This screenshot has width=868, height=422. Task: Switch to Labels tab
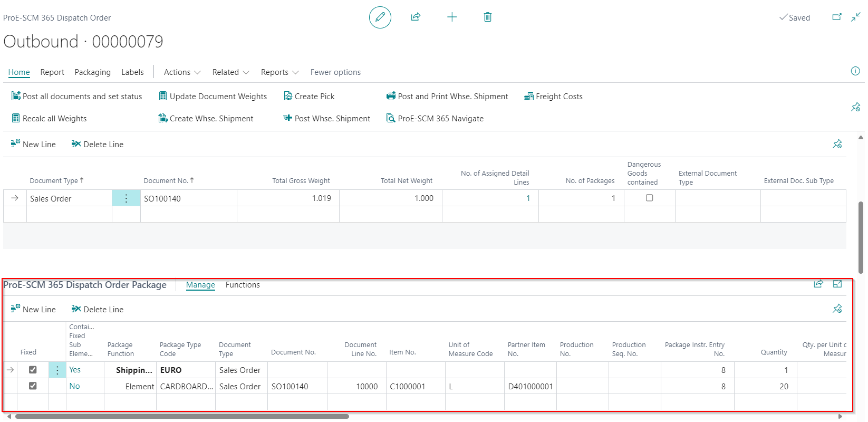pos(132,72)
